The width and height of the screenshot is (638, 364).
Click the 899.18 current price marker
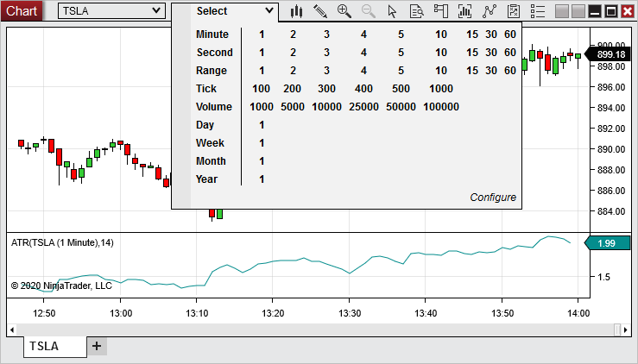click(609, 54)
